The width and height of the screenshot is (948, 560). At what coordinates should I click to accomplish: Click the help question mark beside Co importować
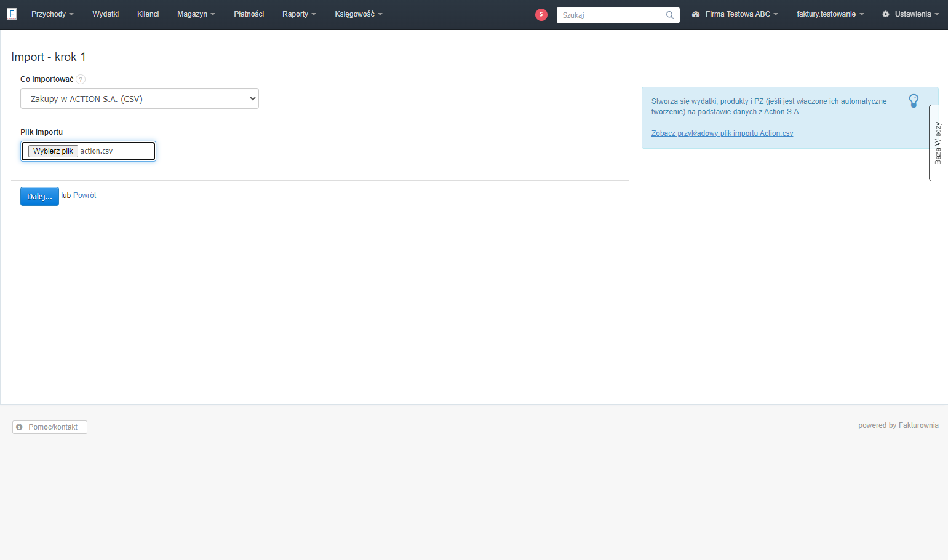pos(81,79)
